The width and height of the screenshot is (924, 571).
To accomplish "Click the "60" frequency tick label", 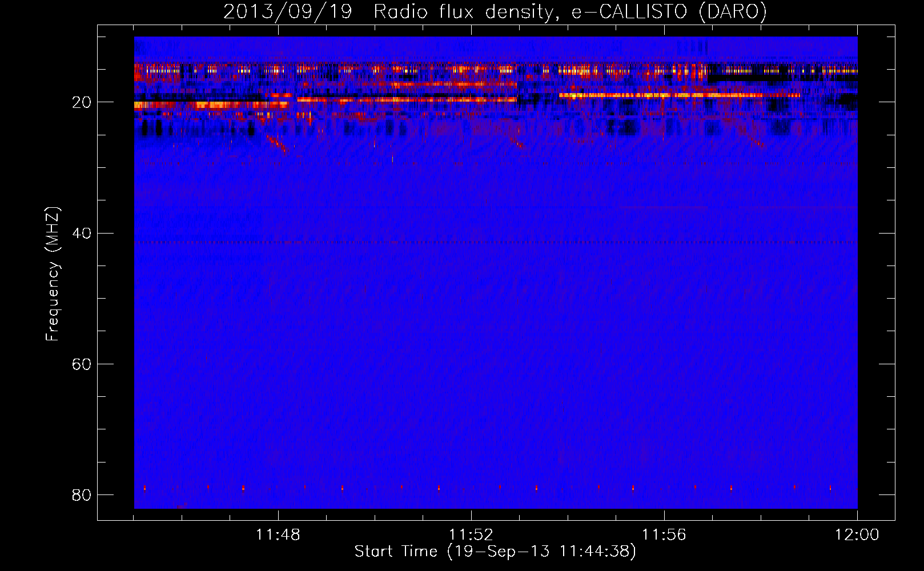I will pos(82,364).
